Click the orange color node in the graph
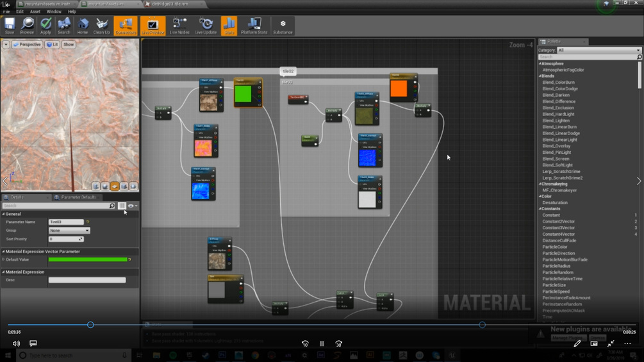This screenshot has height=362, width=644. pos(403,87)
